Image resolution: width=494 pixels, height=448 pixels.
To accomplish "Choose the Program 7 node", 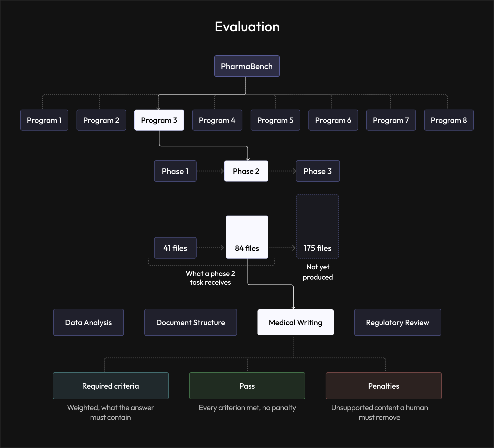I will click(x=391, y=120).
